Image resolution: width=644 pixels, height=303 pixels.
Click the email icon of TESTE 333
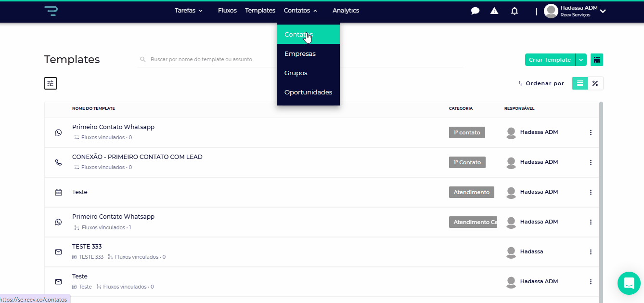point(58,252)
